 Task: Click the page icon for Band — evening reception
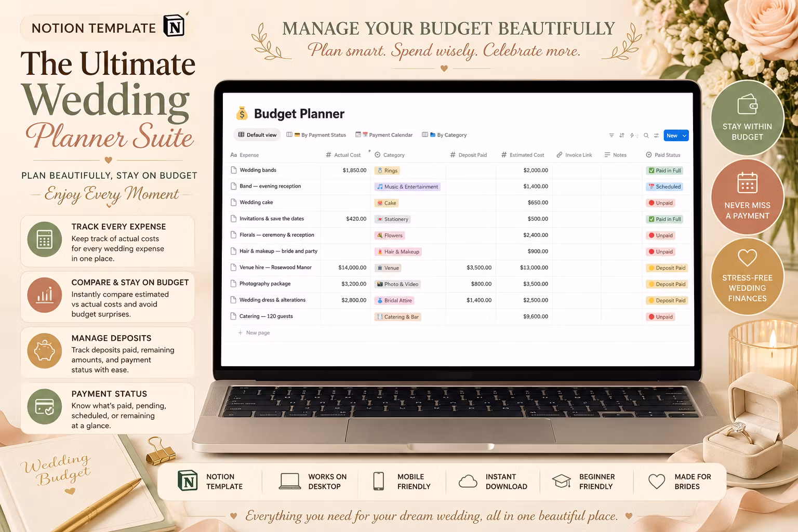233,186
